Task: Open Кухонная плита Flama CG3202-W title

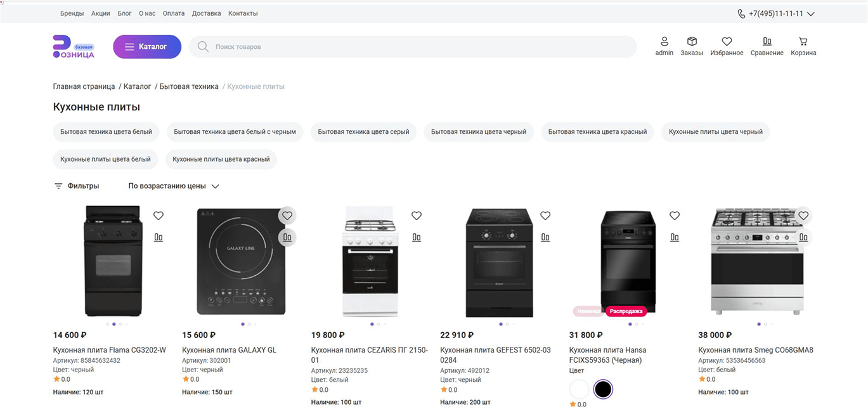Action: click(x=110, y=350)
